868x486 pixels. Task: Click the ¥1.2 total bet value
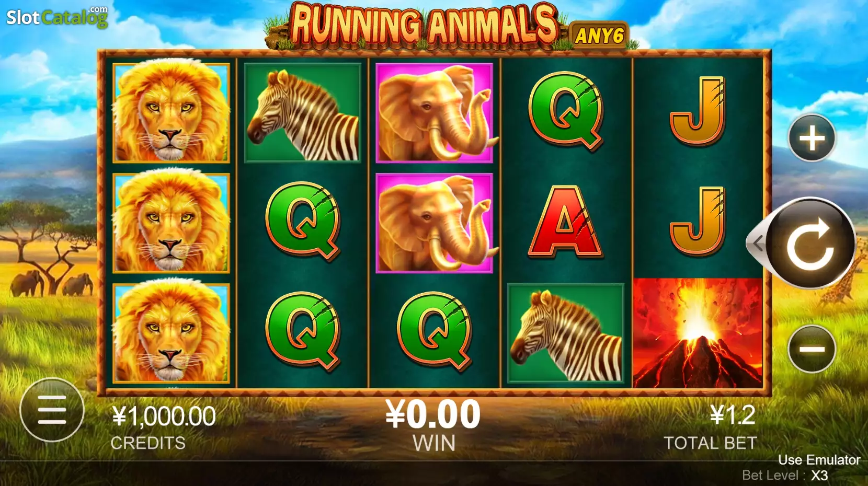tap(733, 416)
